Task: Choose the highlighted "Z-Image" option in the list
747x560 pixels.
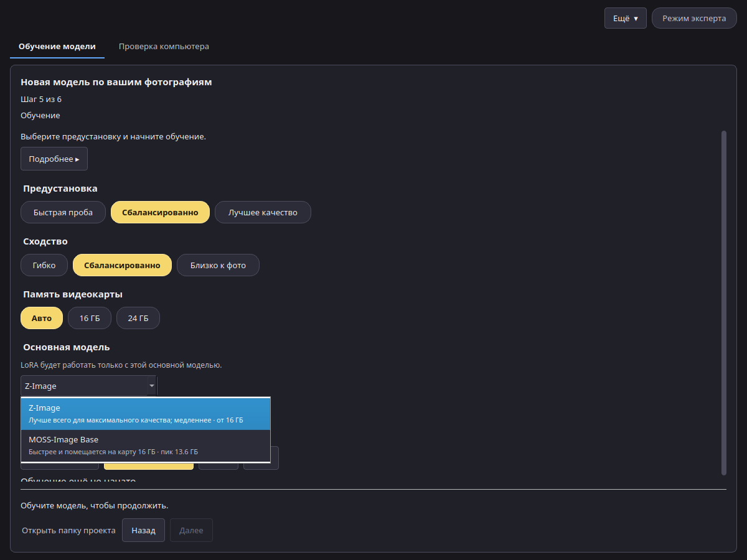Action: pos(146,414)
